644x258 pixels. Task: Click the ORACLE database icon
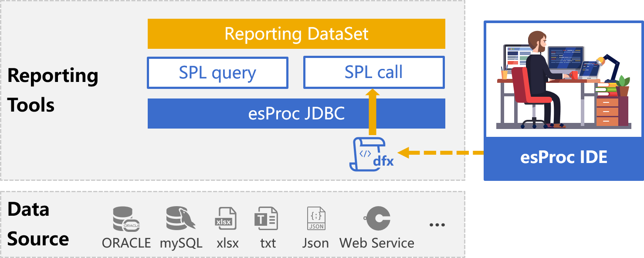pos(126,219)
